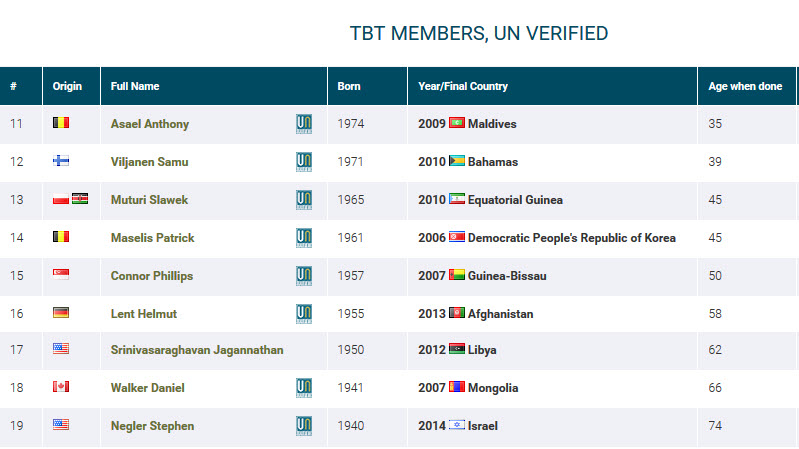Open Muturi Slawek's profile link

click(149, 200)
